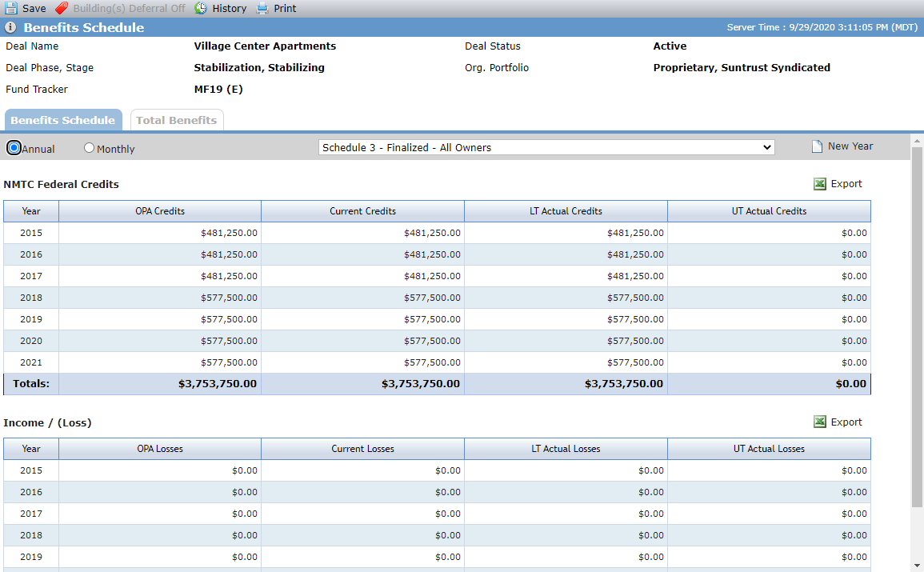
Task: Select the Monthly radio button
Action: pyautogui.click(x=89, y=148)
